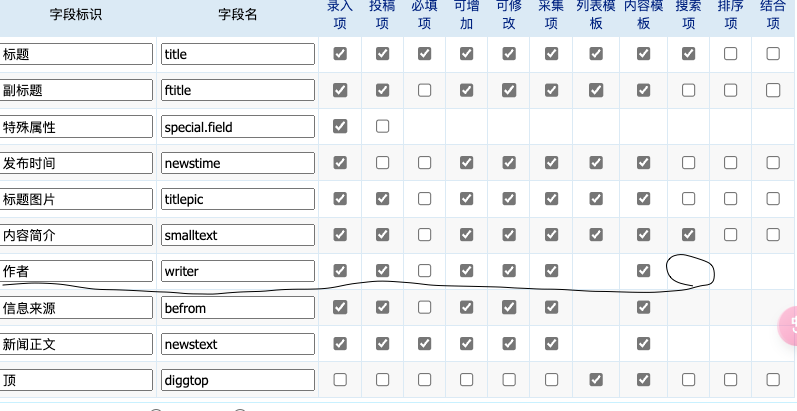Uncheck 录入项 checkbox in the title row
Screen dimensions: 797x411
[340, 53]
